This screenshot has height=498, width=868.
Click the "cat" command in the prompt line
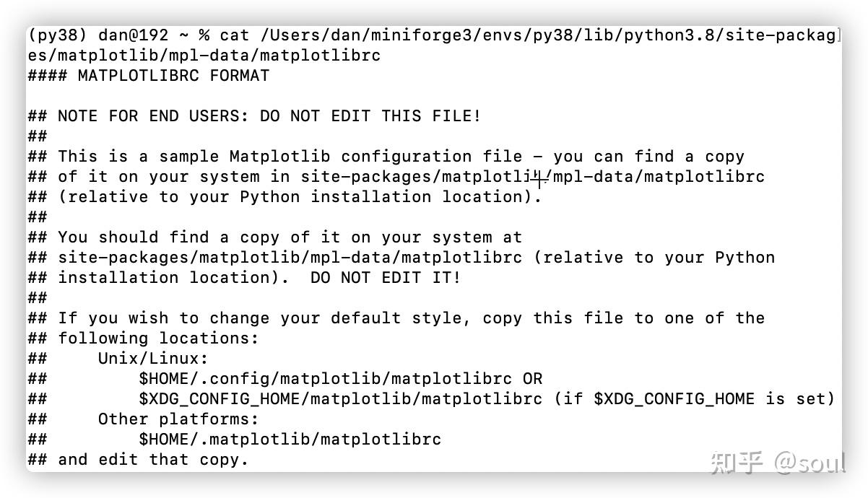[234, 35]
